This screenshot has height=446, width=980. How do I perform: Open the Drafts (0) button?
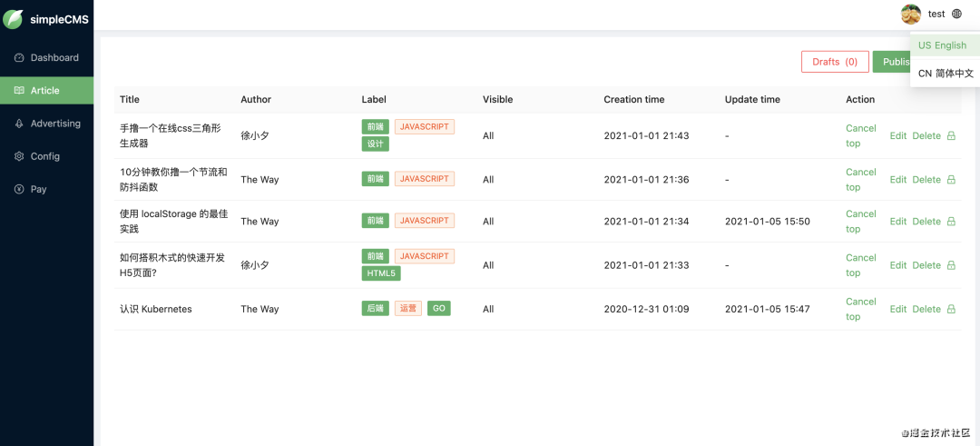click(x=835, y=62)
